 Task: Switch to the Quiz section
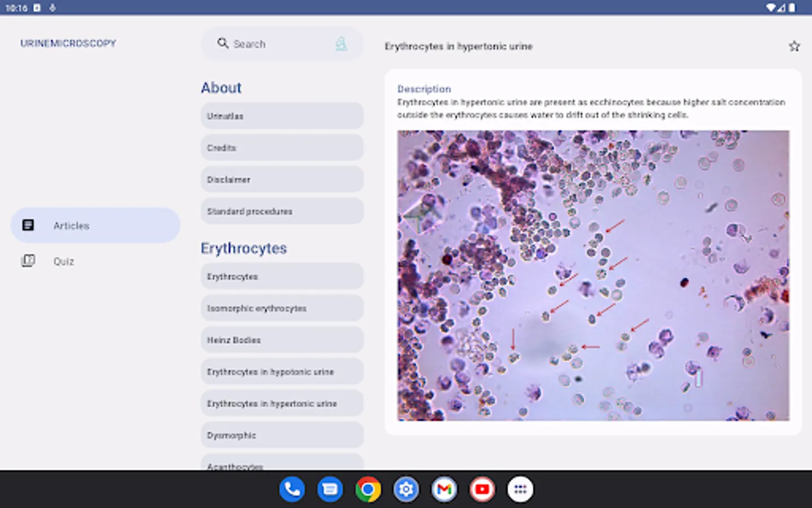click(95, 261)
